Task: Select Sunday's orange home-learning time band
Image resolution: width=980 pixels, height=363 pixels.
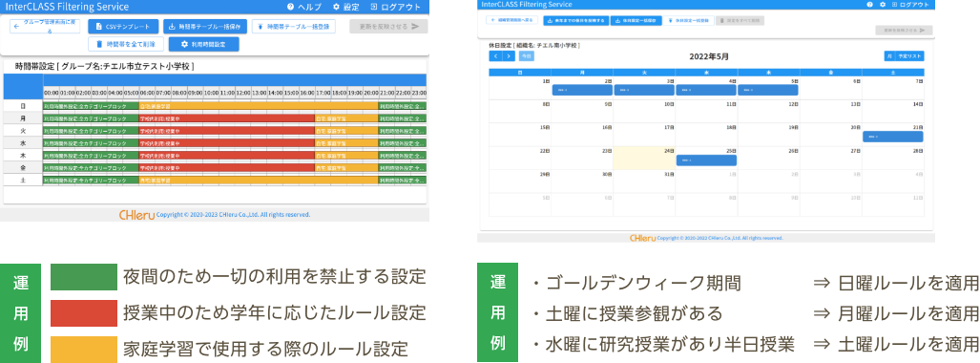Action: pyautogui.click(x=259, y=106)
